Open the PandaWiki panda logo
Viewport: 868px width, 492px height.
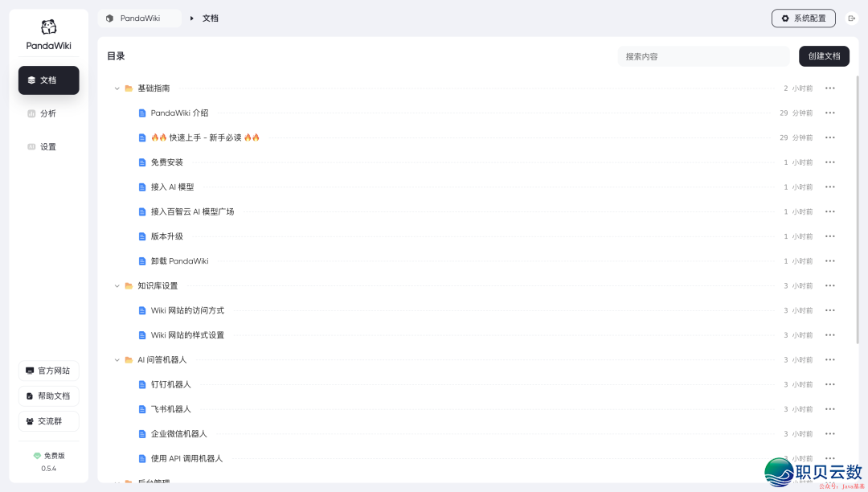point(49,27)
